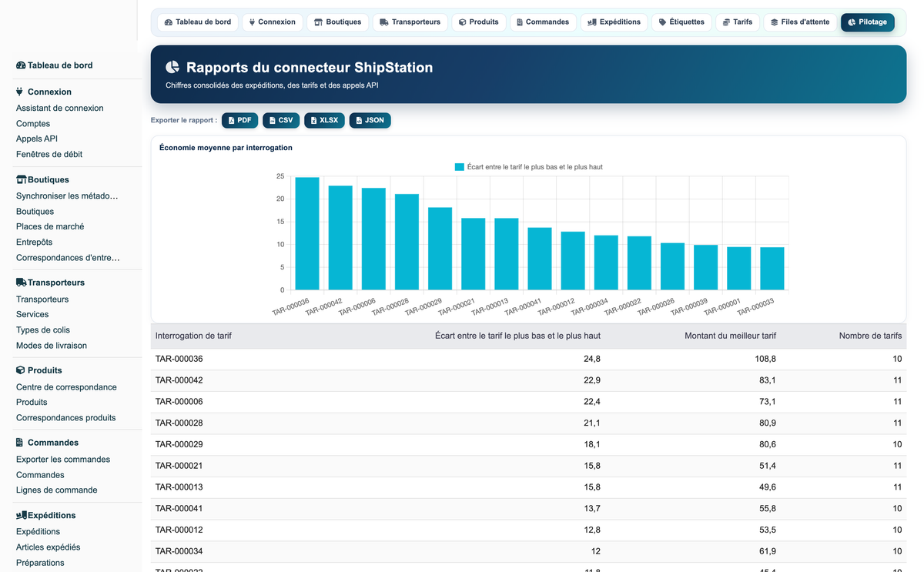
Task: Toggle the chart legend color swatch
Action: coord(460,166)
